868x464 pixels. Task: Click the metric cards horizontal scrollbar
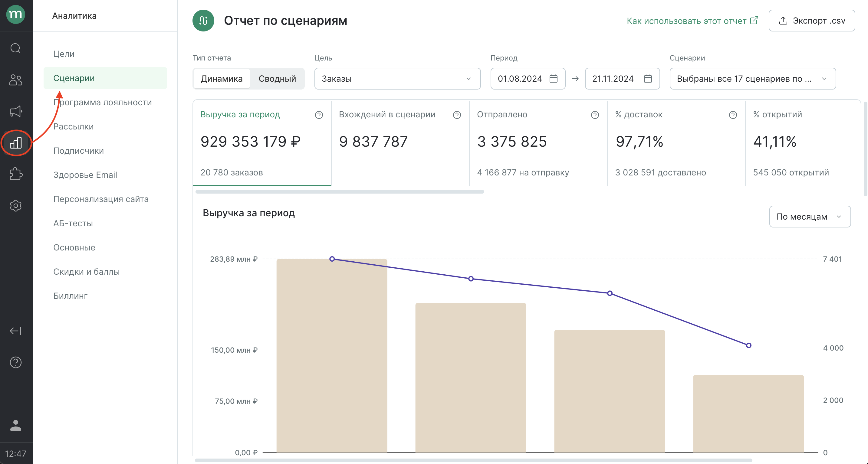340,192
